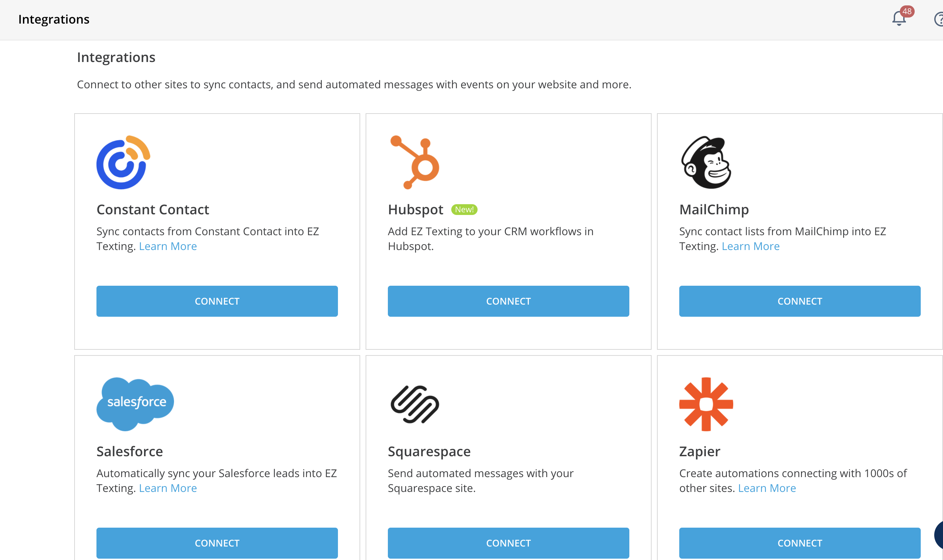This screenshot has height=560, width=943.
Task: Open Zapier Learn More link
Action: click(x=767, y=488)
